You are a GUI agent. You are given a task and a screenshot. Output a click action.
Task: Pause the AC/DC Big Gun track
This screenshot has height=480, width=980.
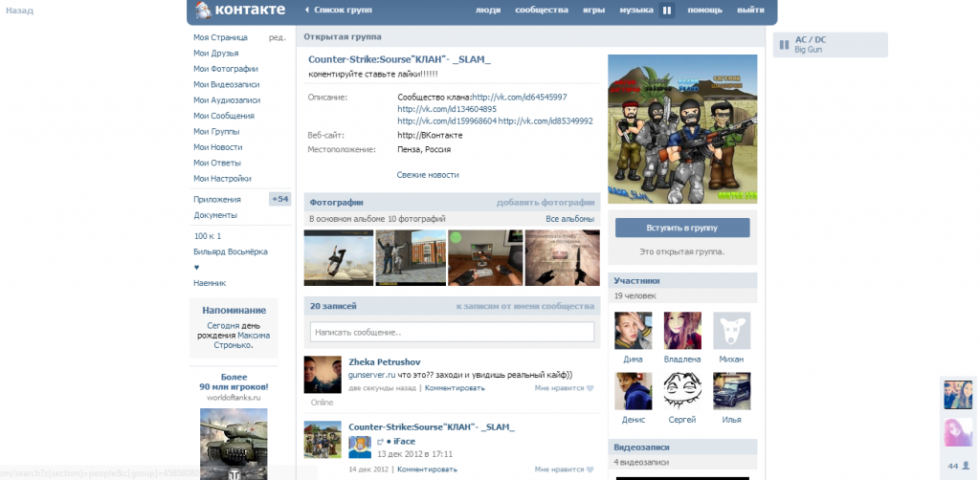[x=783, y=44]
